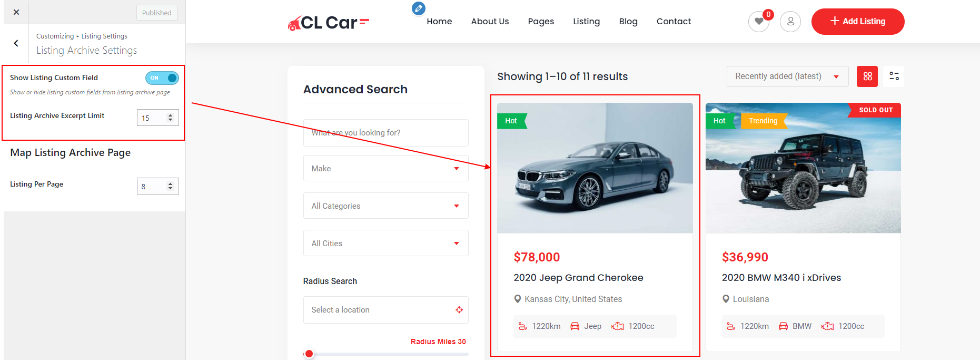The height and width of the screenshot is (360, 980).
Task: Click the Jeep make label in first card
Action: 592,326
